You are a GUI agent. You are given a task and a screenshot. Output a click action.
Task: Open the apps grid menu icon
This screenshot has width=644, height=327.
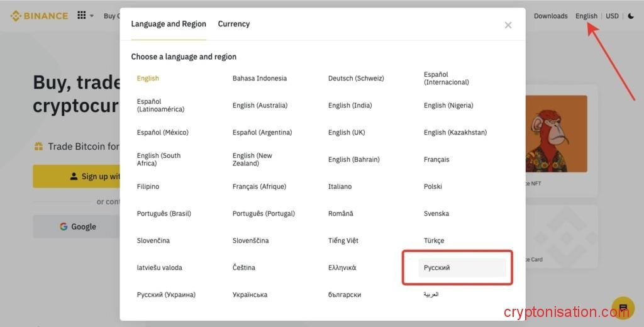click(82, 16)
